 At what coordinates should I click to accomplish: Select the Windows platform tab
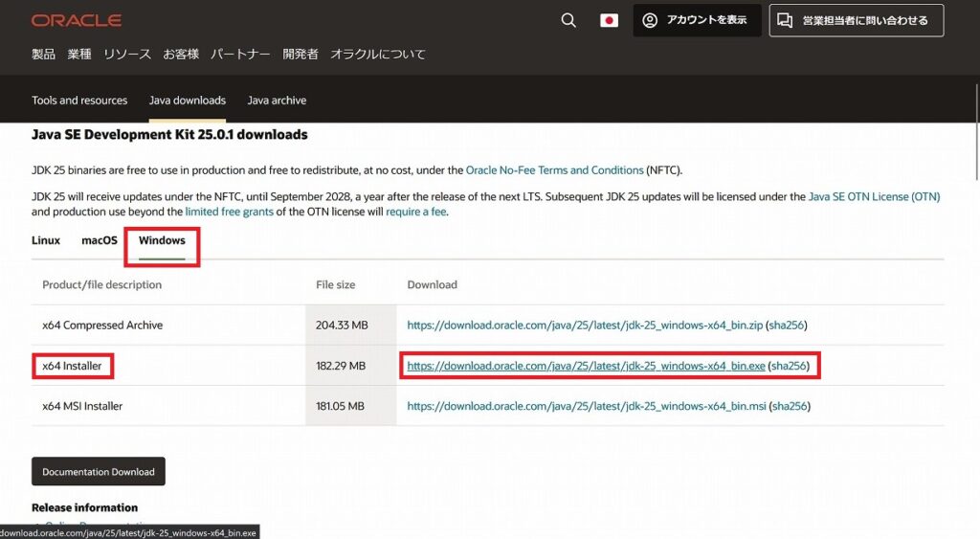pyautogui.click(x=162, y=240)
